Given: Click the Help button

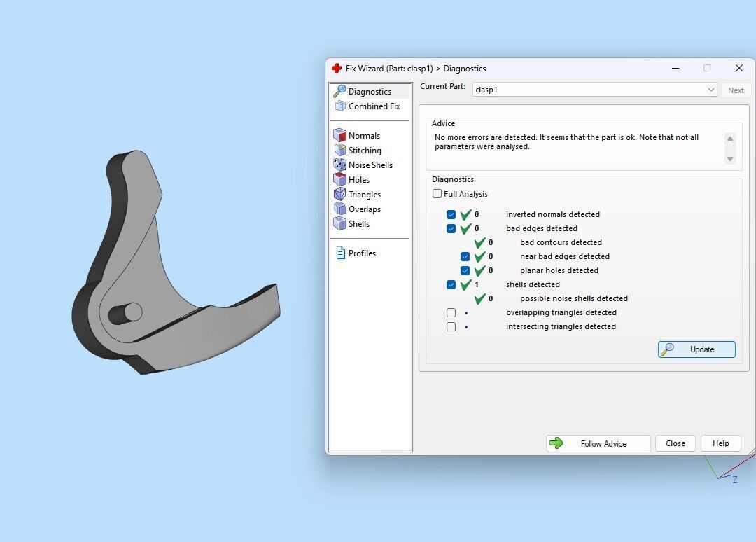Looking at the screenshot, I should coord(721,443).
